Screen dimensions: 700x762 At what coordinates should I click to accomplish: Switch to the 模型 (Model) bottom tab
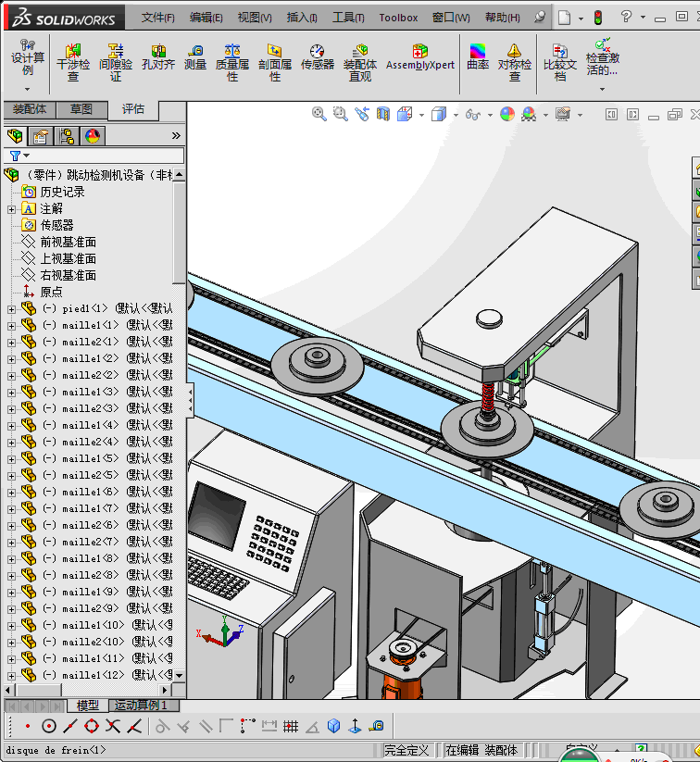pyautogui.click(x=88, y=706)
